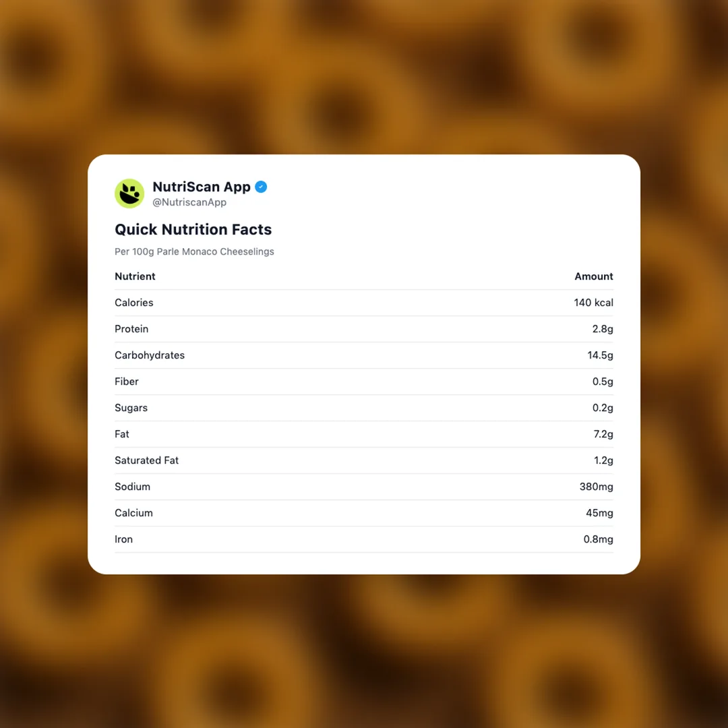The width and height of the screenshot is (728, 728).
Task: Select the Quick Nutrition Facts heading
Action: [193, 229]
